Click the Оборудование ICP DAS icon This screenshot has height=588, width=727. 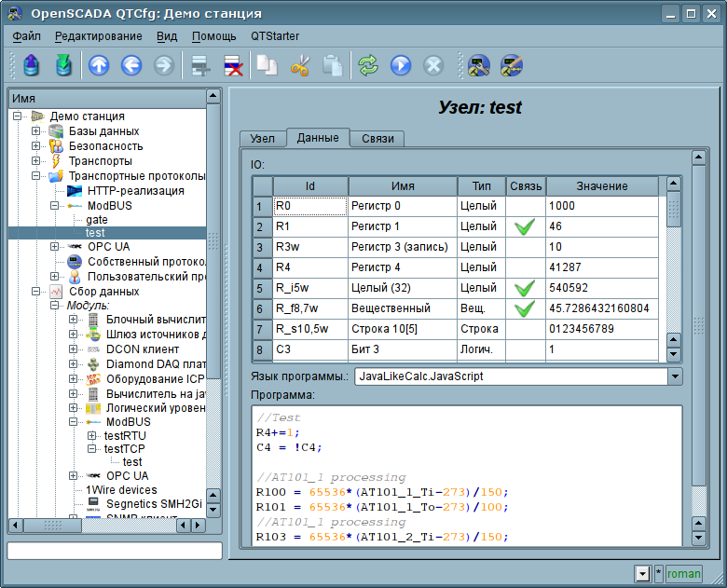pos(93,379)
